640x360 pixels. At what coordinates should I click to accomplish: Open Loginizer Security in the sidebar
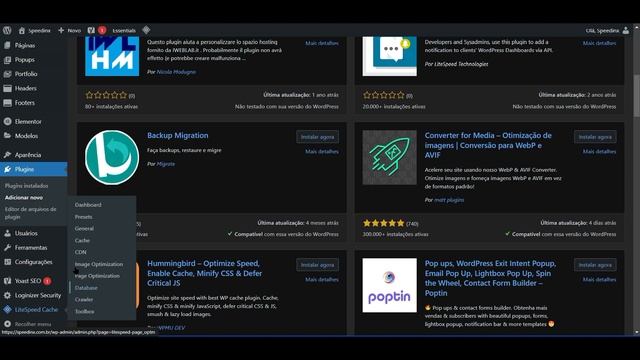pyautogui.click(x=38, y=295)
